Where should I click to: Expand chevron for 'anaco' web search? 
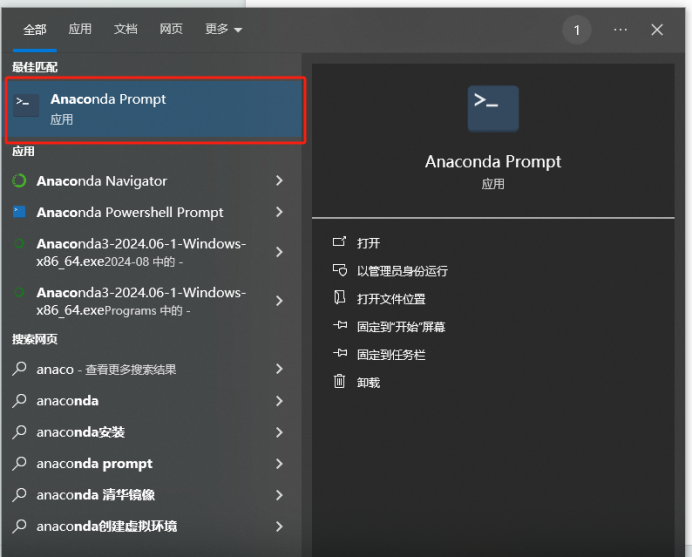point(279,369)
